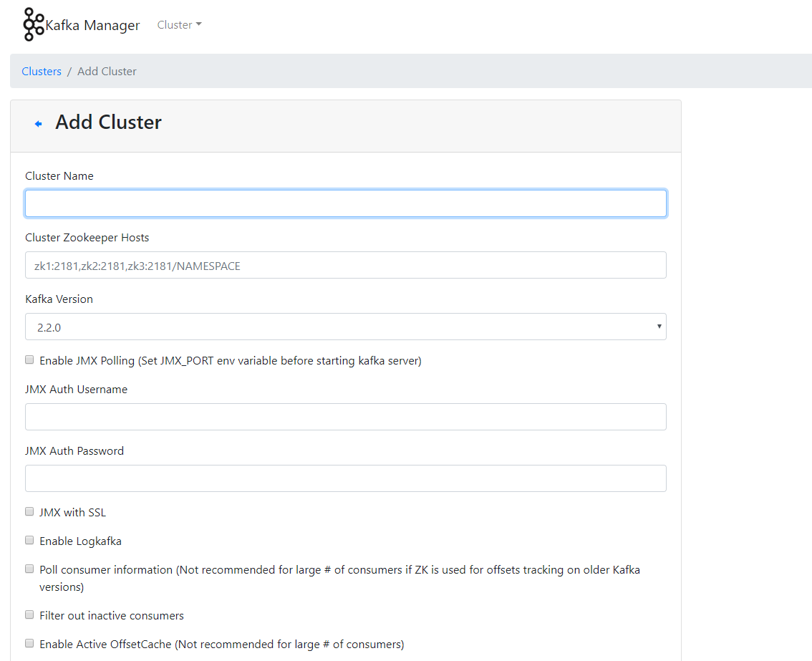Click the Kafka Manager brand title
This screenshot has width=812, height=661.
[92, 25]
